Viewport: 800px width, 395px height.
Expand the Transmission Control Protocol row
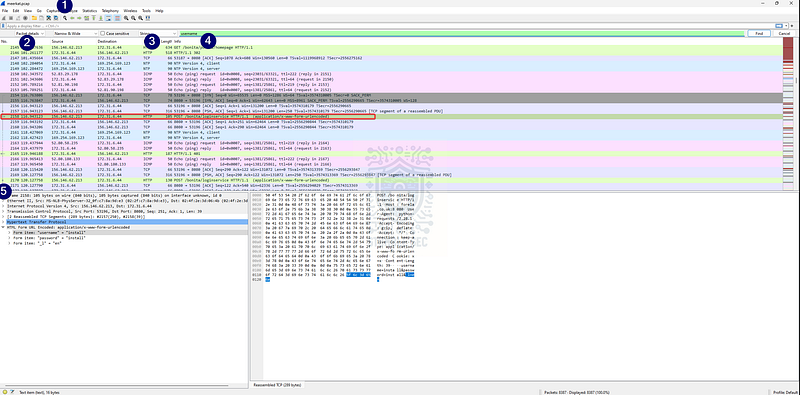pos(3,210)
